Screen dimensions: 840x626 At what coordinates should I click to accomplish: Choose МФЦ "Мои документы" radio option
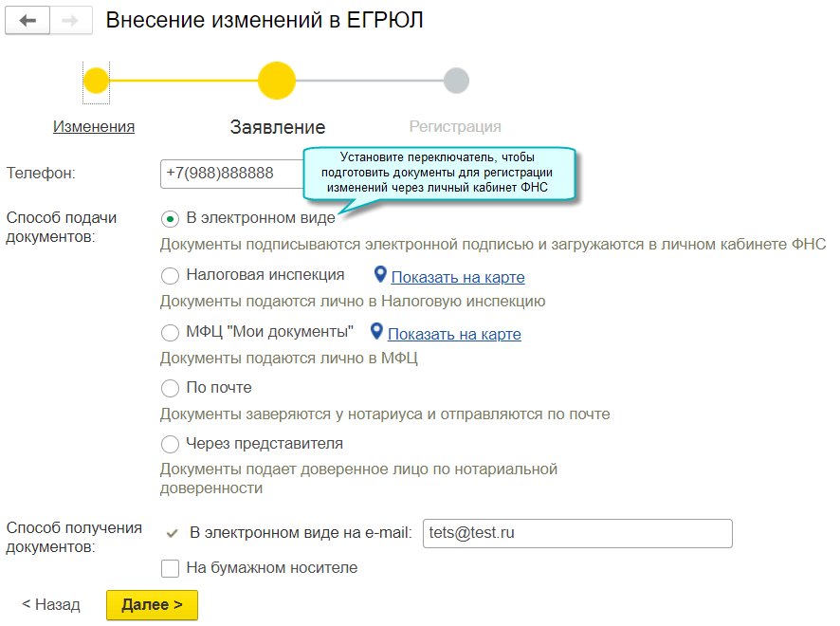pyautogui.click(x=171, y=333)
